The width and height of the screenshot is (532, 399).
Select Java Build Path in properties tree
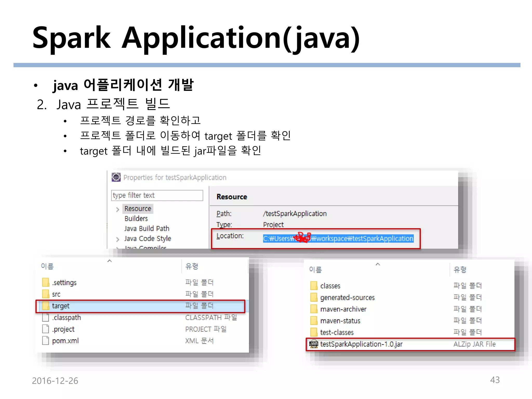(147, 229)
